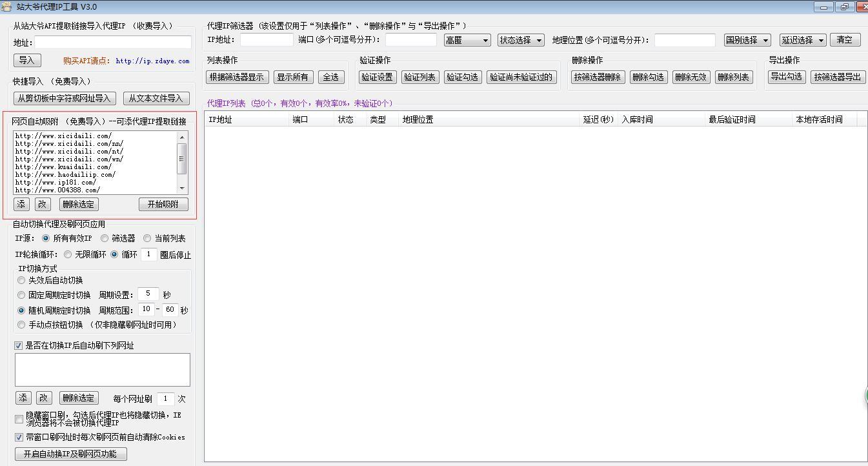Image resolution: width=868 pixels, height=466 pixels.
Task: Click the 导出勾选 button
Action: point(786,77)
